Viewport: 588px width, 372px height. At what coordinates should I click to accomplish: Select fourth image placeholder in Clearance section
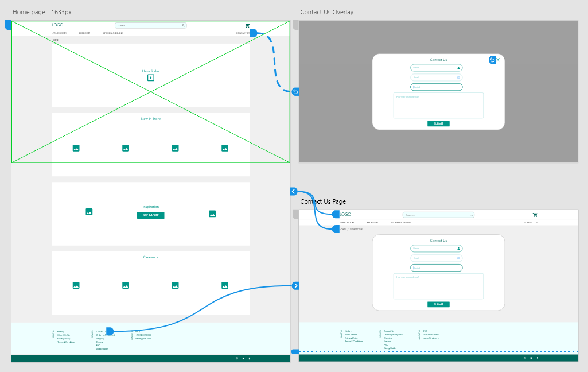coord(225,286)
